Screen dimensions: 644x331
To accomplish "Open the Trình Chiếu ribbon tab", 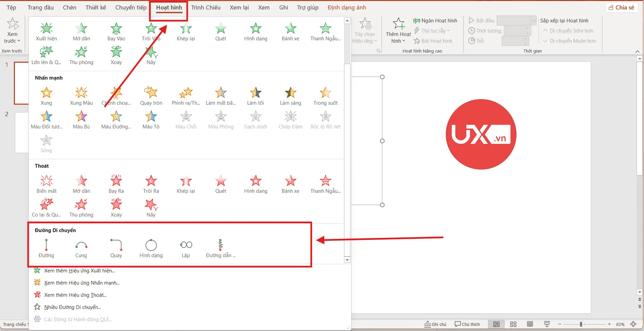I will (x=206, y=7).
